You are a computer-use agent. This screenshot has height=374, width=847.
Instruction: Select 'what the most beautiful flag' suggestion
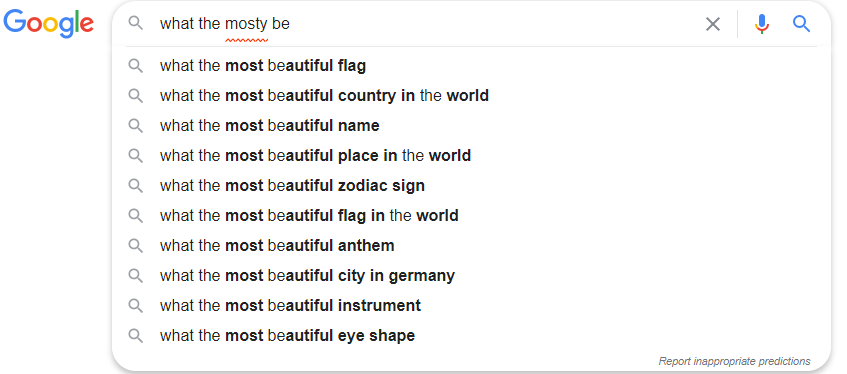point(471,66)
